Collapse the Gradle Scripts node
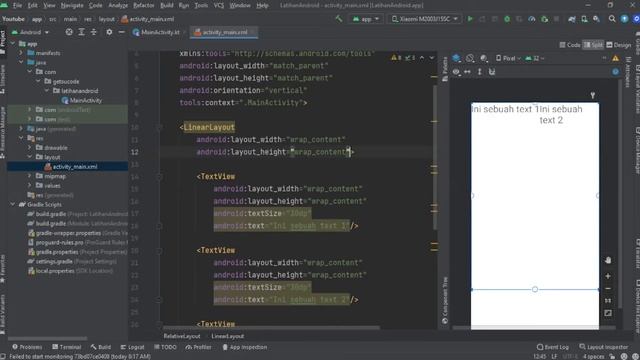The height and width of the screenshot is (360, 640). [13, 204]
